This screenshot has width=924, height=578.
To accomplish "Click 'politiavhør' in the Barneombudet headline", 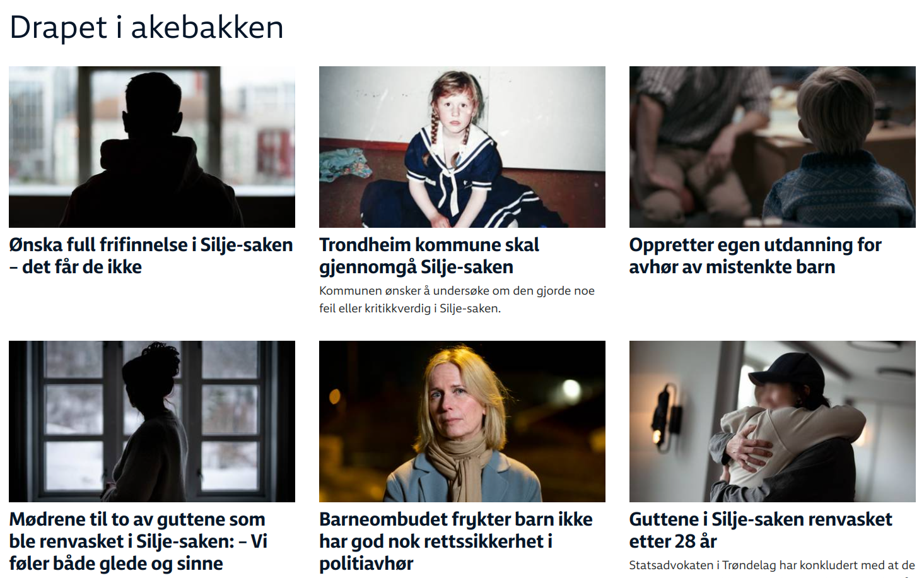I will [x=366, y=563].
